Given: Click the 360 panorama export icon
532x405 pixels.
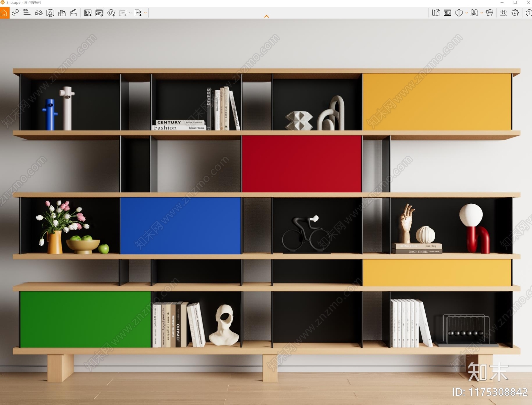Looking at the screenshot, I should [123, 13].
